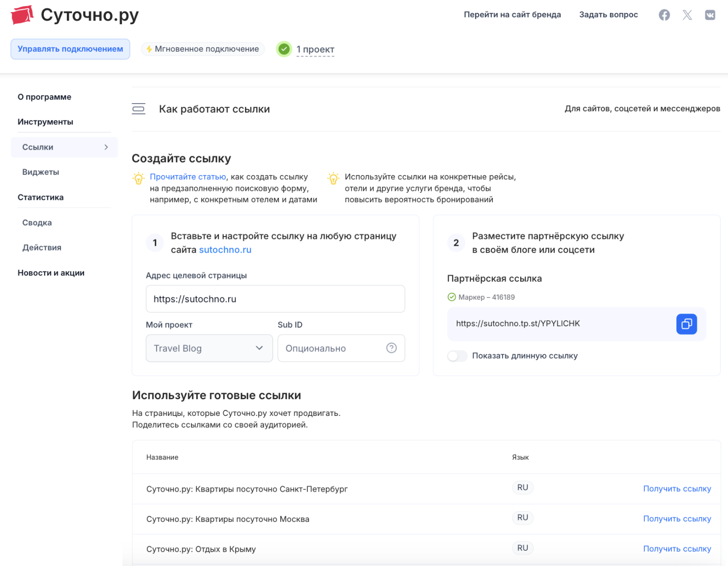Click the green Маркер check icon
Viewport: 728px width, 566px height.
coord(451,297)
